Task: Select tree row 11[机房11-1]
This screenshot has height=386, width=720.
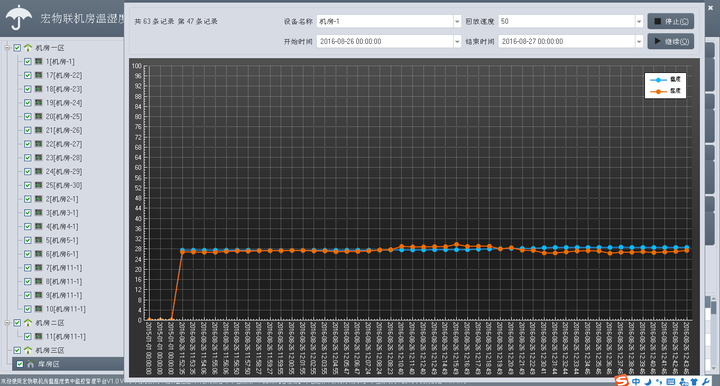Action: (x=66, y=336)
